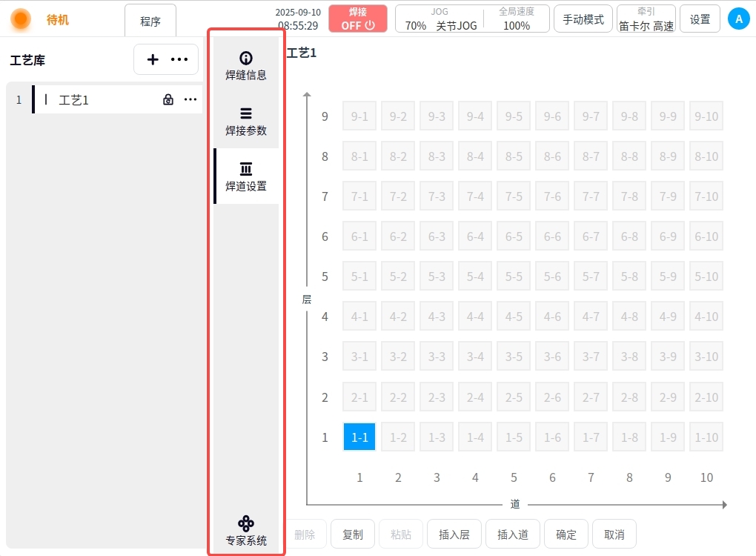Open the JOG 70% speed control
This screenshot has height=556, width=756.
[x=439, y=19]
